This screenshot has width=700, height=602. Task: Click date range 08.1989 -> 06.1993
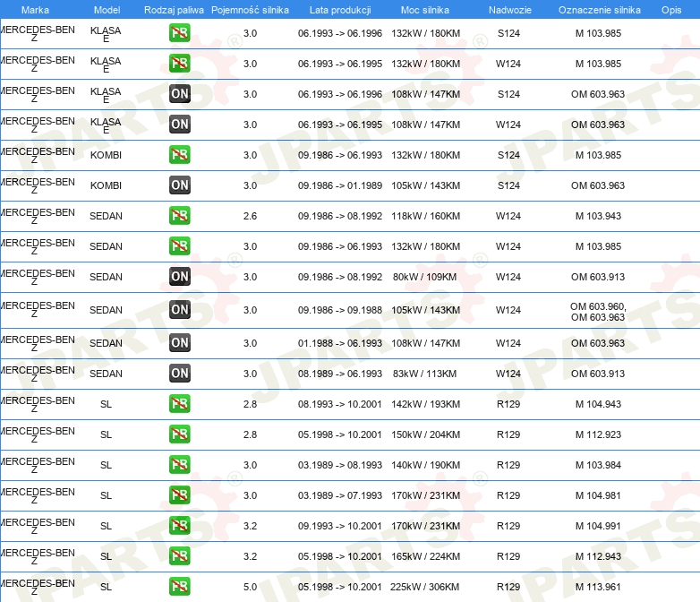[340, 374]
